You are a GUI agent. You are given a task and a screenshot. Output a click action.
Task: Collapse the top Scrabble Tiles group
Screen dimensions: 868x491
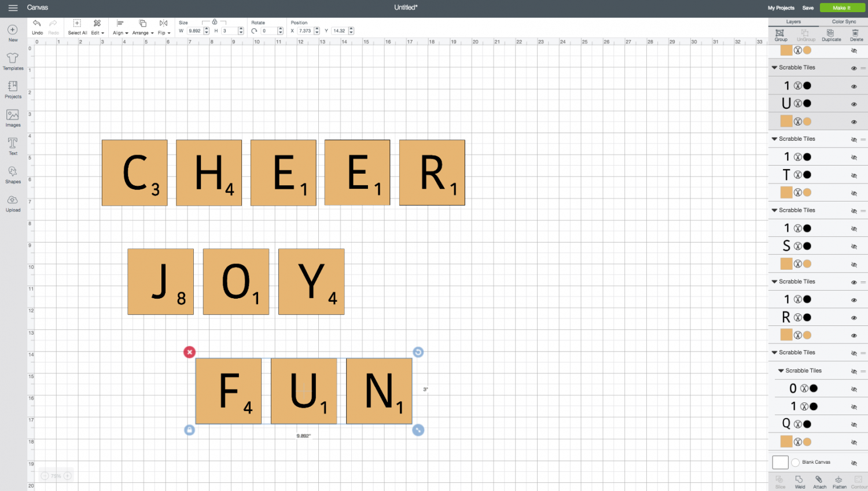[x=775, y=67]
